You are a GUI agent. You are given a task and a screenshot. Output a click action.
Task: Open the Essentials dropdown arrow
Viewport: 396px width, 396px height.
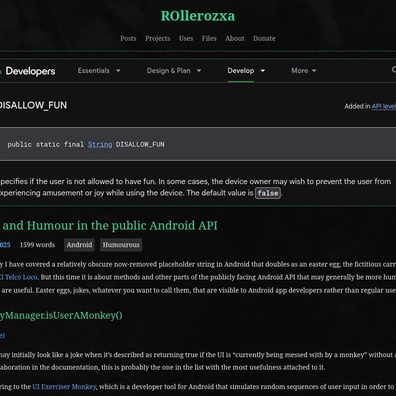(118, 71)
